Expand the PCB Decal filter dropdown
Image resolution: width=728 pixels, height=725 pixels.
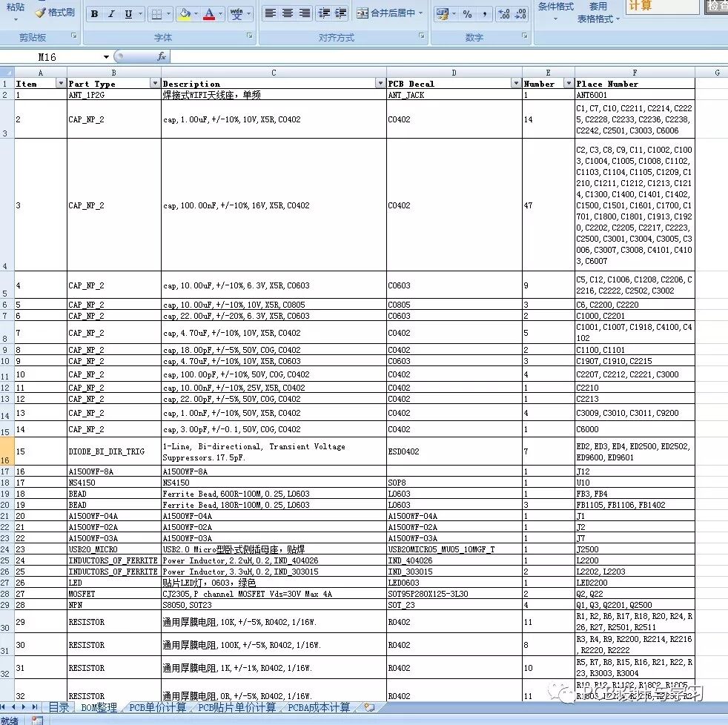coord(516,84)
